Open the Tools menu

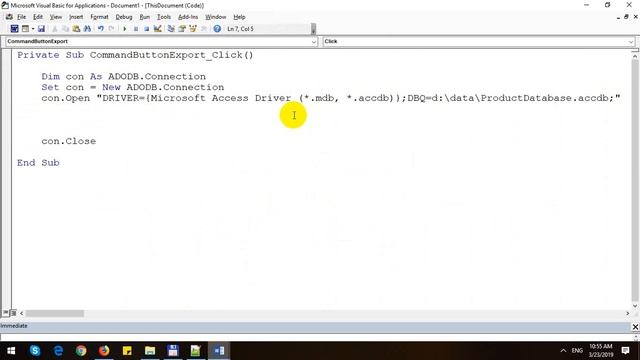point(164,17)
